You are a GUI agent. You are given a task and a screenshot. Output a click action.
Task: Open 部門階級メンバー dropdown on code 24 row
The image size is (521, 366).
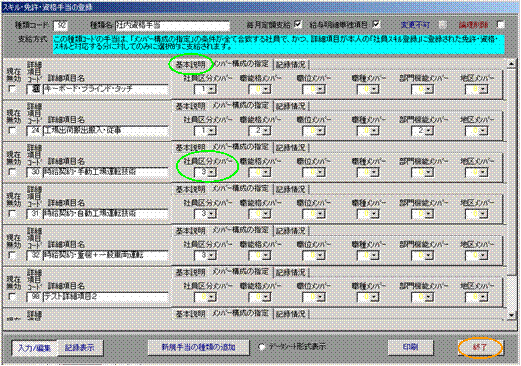point(429,131)
